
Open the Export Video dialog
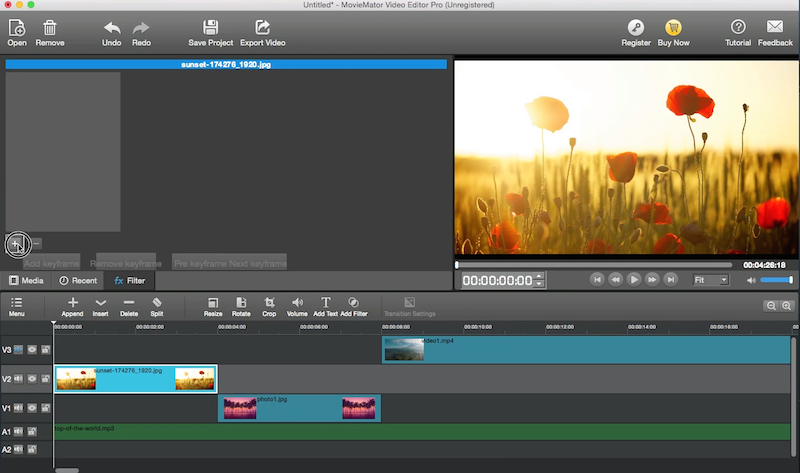point(262,28)
